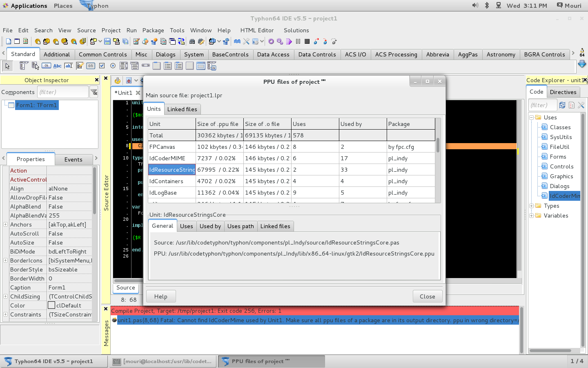Screen dimensions: 588x368
Task: Select Form1: TForm1 in component tree
Action: click(36, 105)
